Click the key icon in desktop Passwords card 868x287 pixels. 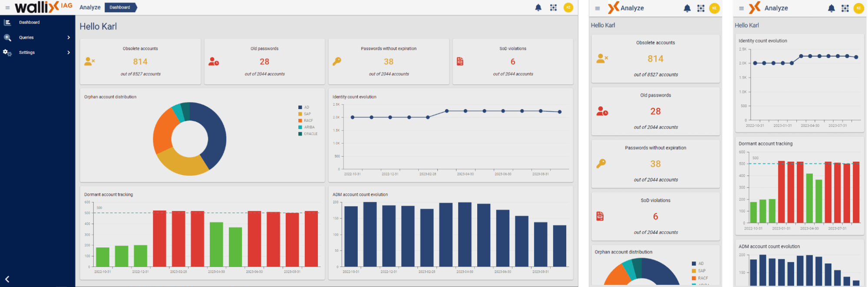pos(337,61)
